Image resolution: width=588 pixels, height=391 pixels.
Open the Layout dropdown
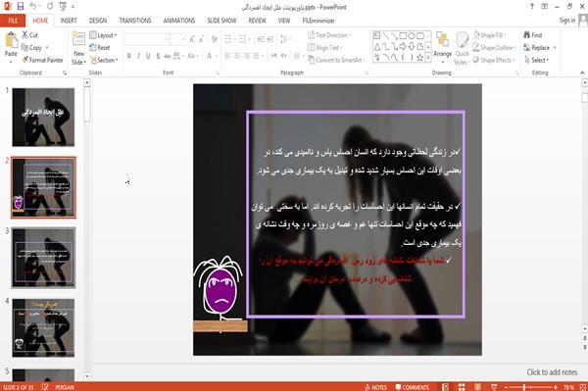104,35
